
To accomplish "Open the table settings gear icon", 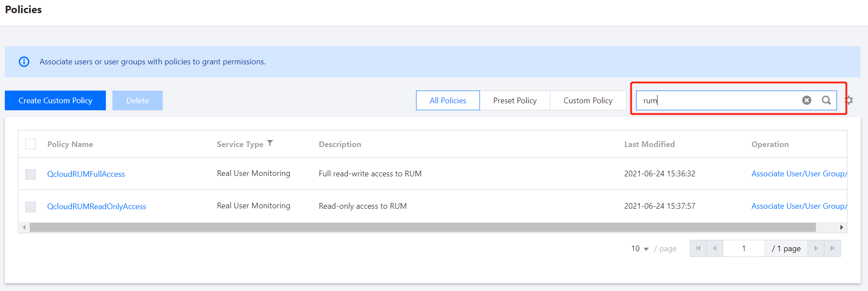I will coord(849,100).
